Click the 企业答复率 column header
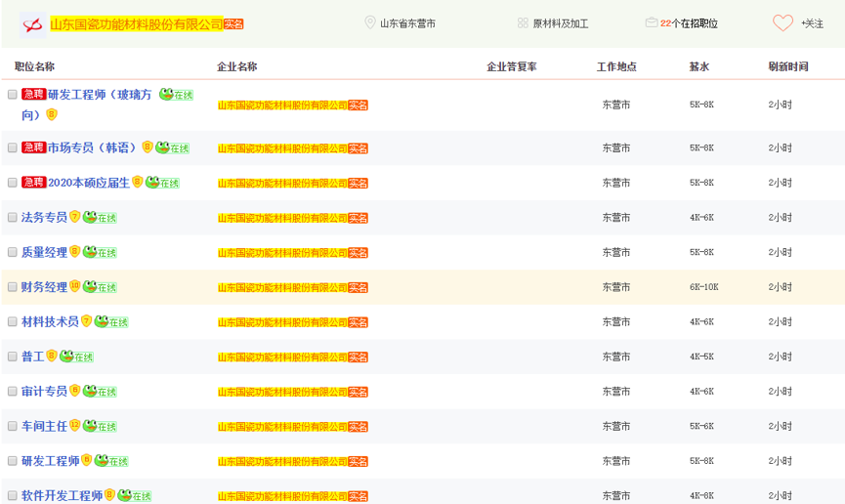Viewport: 845px width, 504px height. tap(512, 66)
